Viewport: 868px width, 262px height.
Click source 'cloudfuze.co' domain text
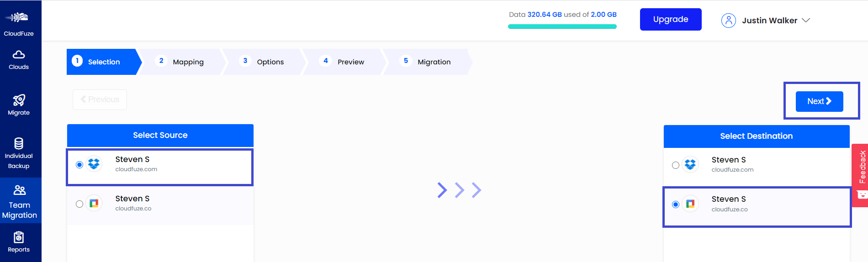pyautogui.click(x=133, y=209)
